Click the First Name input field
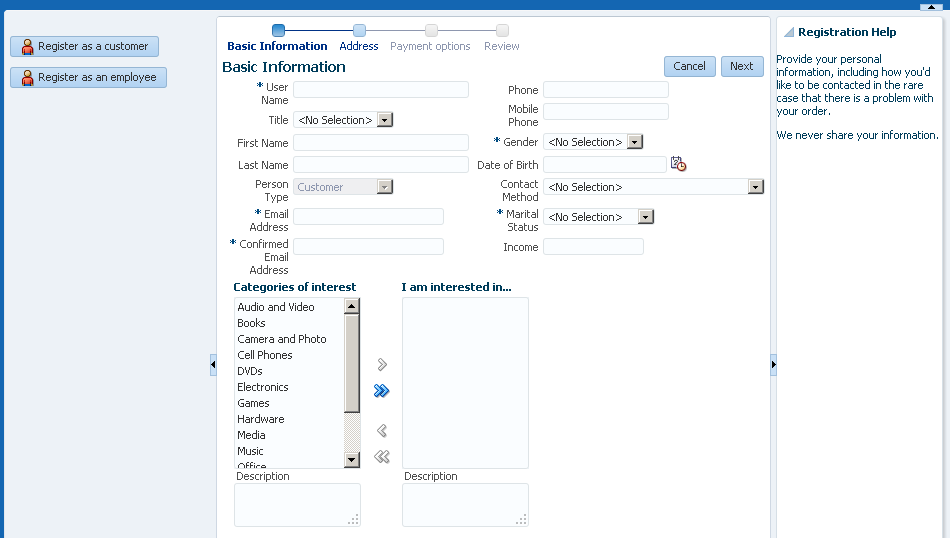Image resolution: width=950 pixels, height=538 pixels. (381, 142)
